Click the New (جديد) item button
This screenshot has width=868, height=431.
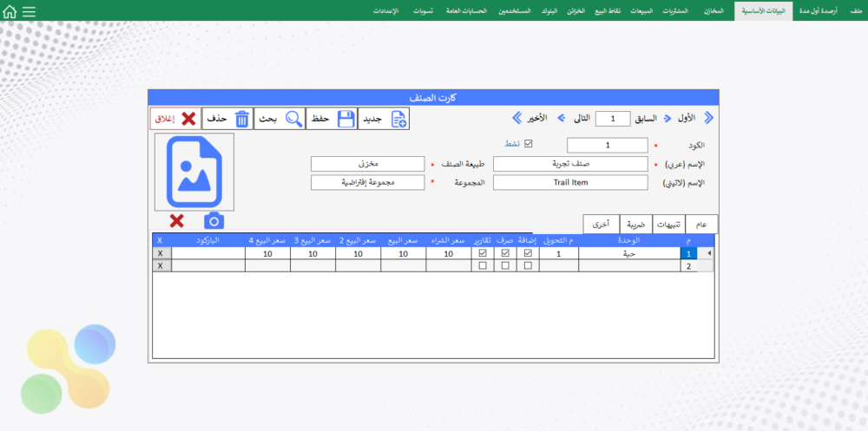[x=384, y=119]
